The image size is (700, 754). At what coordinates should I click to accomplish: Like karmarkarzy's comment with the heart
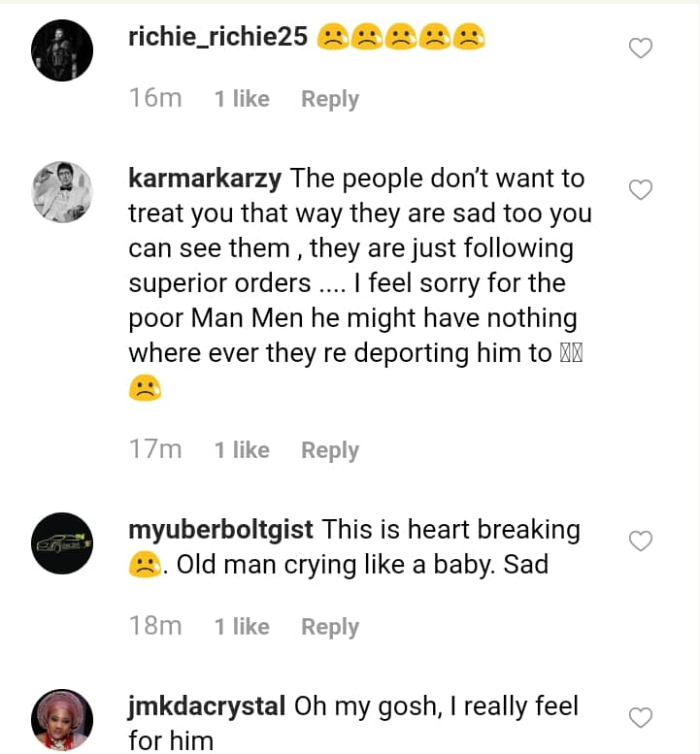click(x=641, y=190)
